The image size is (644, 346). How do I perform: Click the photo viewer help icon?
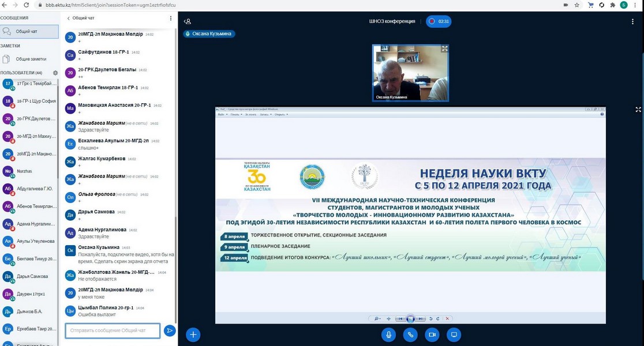pyautogui.click(x=602, y=115)
